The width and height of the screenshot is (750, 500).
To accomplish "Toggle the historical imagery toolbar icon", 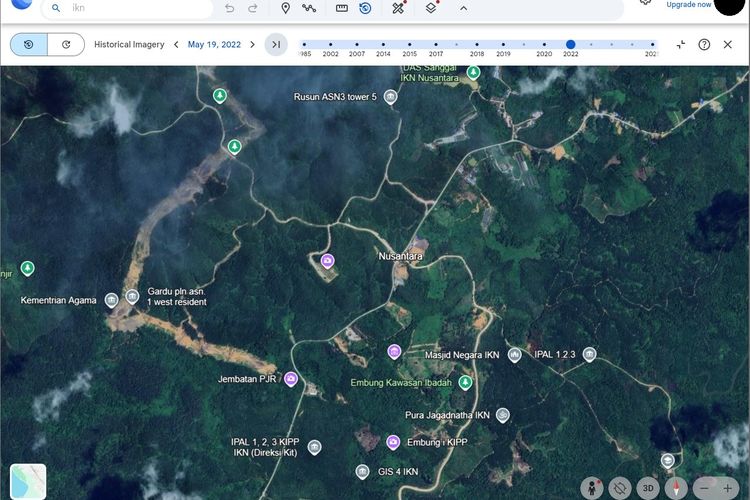I will tap(365, 8).
